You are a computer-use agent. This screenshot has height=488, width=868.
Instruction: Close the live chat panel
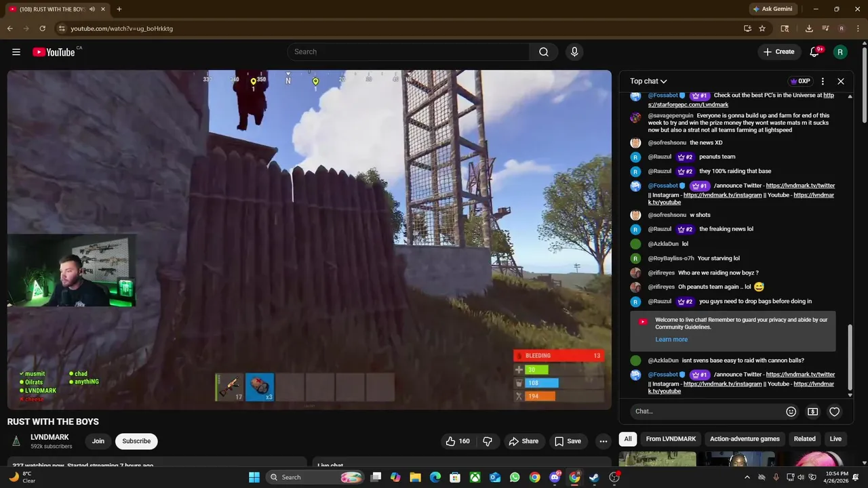point(841,81)
